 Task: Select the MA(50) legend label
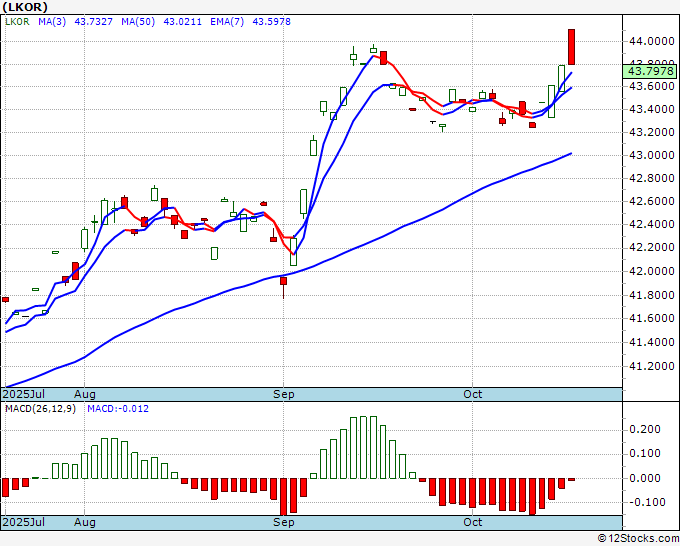pos(138,22)
